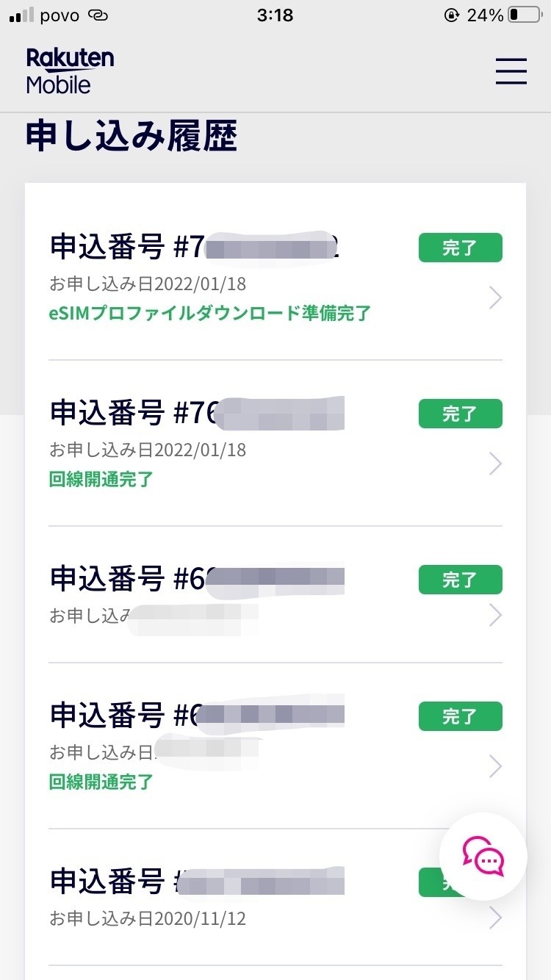The image size is (551, 980).
Task: Tap 完了 badge on fourth application
Action: pos(460,716)
